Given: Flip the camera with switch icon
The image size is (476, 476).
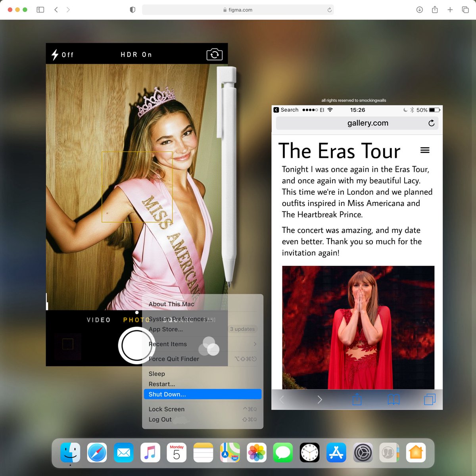Looking at the screenshot, I should pos(214,54).
